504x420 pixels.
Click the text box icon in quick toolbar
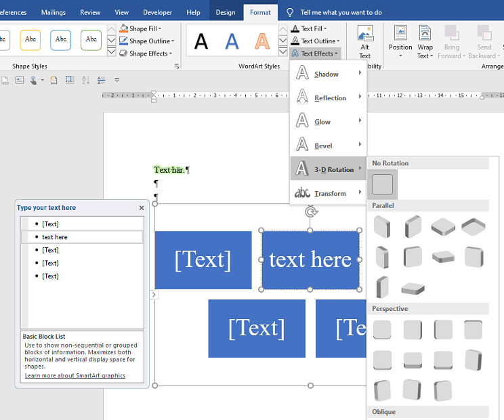[20, 80]
